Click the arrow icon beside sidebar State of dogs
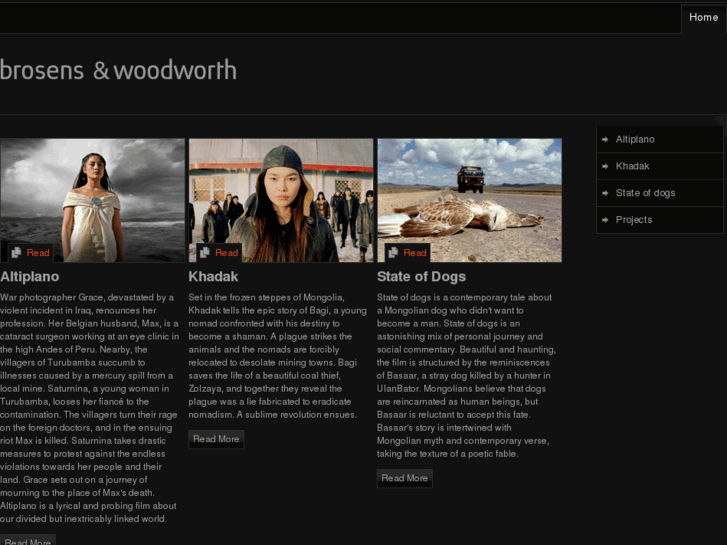 point(605,193)
